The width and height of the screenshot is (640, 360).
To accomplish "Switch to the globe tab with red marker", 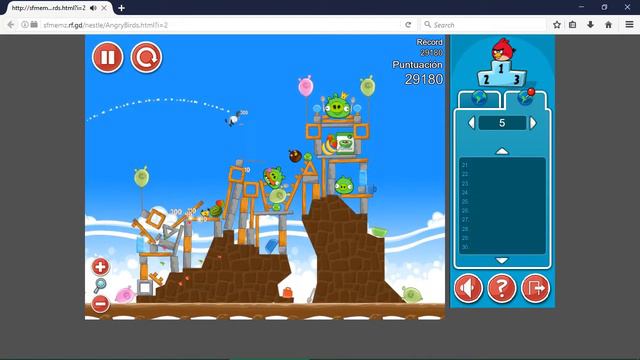I will coord(525,99).
